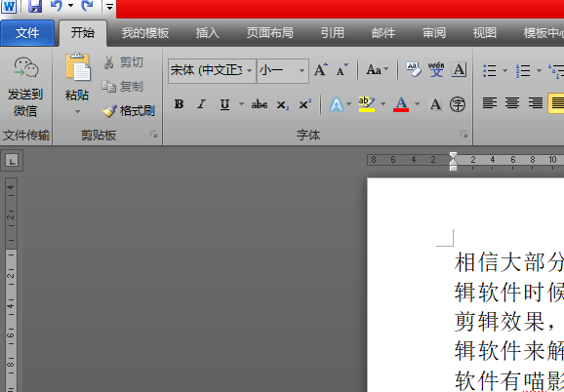The image size is (564, 392).
Task: Click the font name box showing 宋体
Action: pos(207,70)
